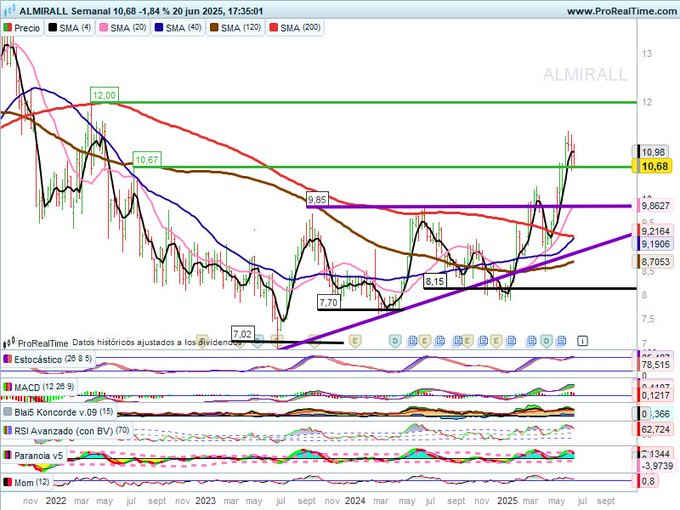Click the Blai5 Koncorde indicator icon
680x510 pixels.
(7, 412)
